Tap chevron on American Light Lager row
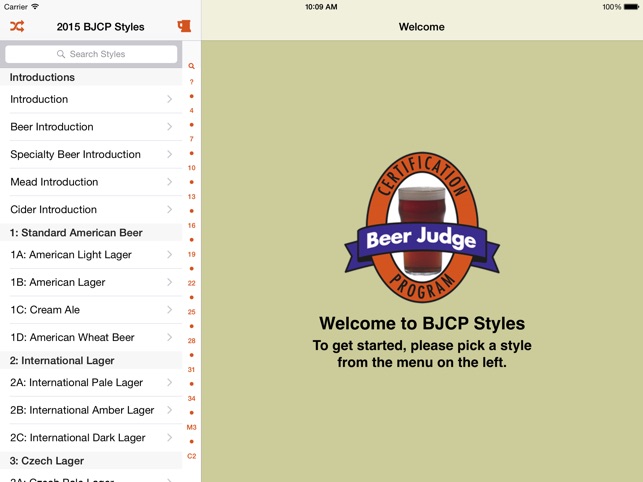Viewport: 643px width, 482px height. [169, 255]
